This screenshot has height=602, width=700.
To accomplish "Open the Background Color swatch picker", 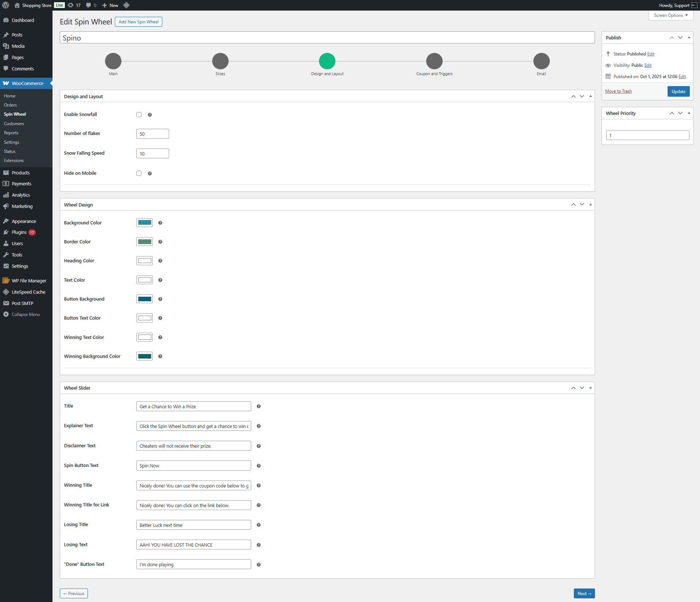I will pyautogui.click(x=144, y=223).
